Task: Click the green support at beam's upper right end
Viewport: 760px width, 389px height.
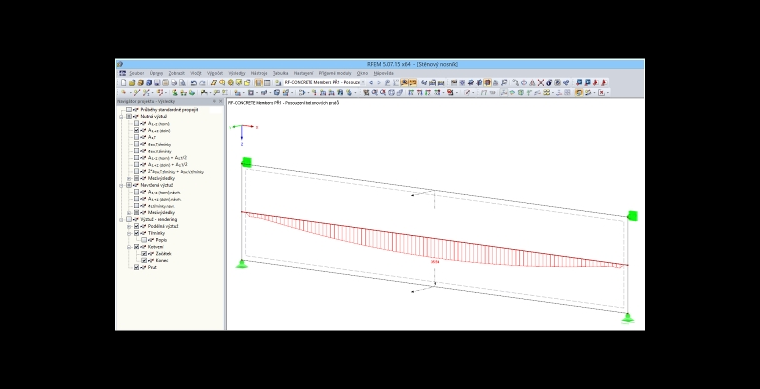Action: pos(632,216)
